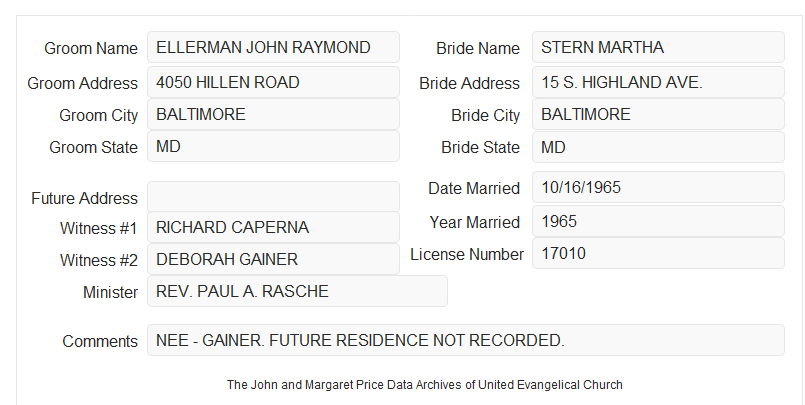Screen dimensions: 805x405
Task: Focus the Minister field
Action: pos(297,291)
